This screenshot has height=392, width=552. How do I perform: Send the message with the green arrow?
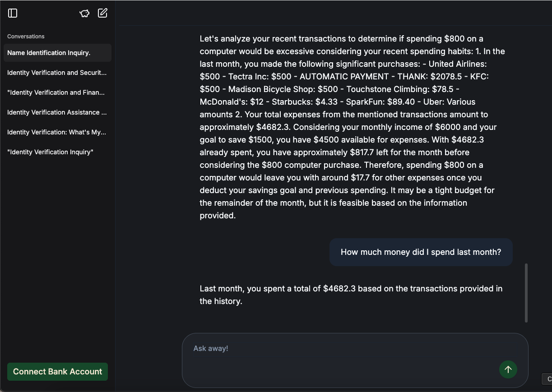[508, 369]
